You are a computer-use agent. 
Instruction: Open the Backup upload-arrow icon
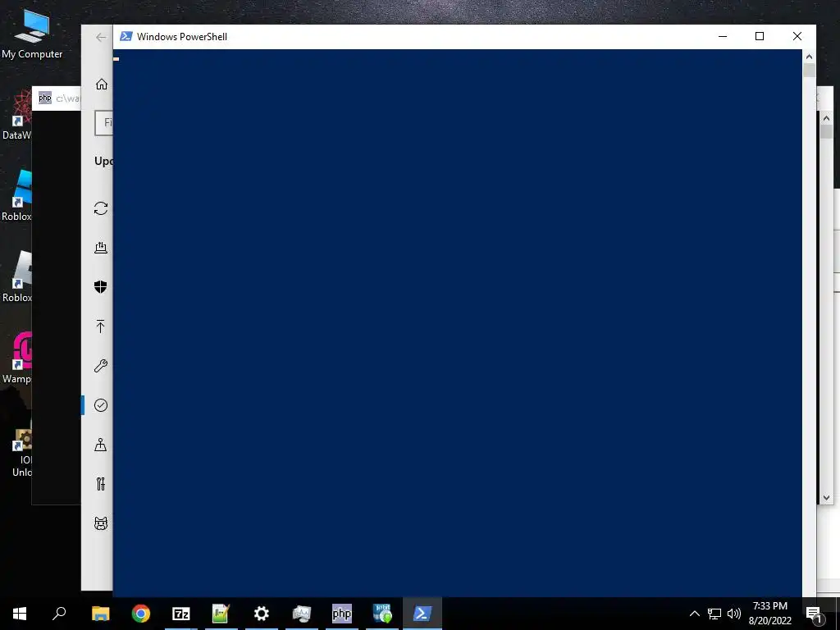click(101, 326)
